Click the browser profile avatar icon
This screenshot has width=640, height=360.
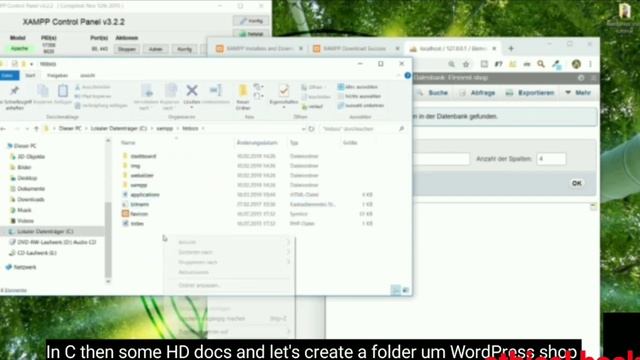click(x=576, y=64)
